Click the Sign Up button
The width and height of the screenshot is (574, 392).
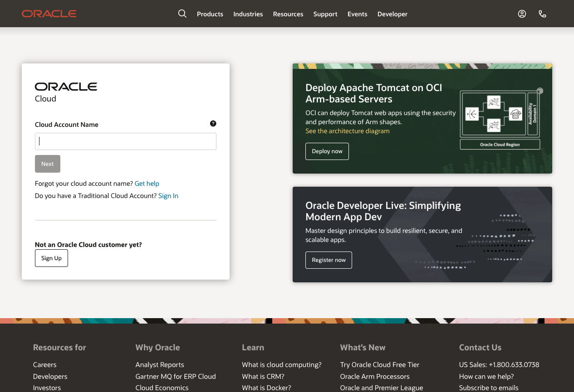point(51,258)
